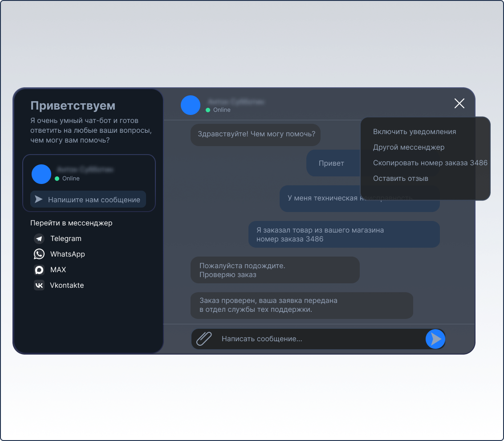Click the blue avatar in chat header

tap(191, 105)
